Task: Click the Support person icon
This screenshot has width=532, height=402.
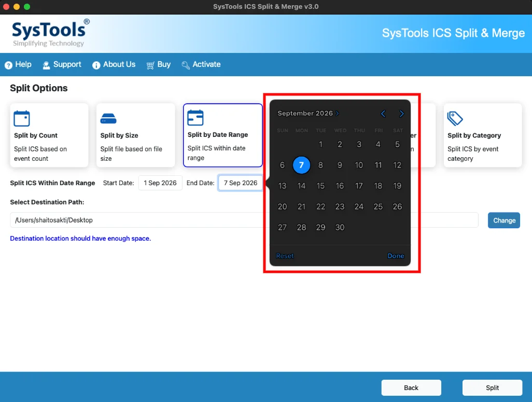Action: pyautogui.click(x=46, y=65)
